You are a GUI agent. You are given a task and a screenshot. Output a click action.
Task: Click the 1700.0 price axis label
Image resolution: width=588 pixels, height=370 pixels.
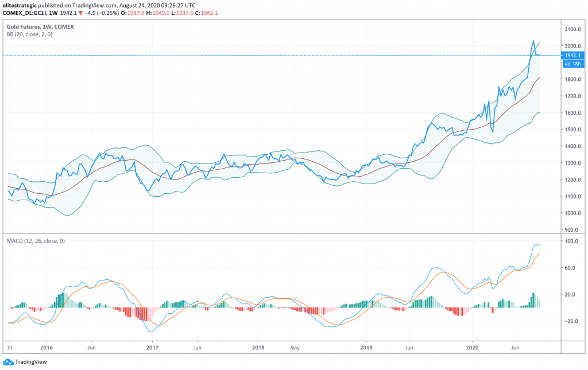point(572,96)
